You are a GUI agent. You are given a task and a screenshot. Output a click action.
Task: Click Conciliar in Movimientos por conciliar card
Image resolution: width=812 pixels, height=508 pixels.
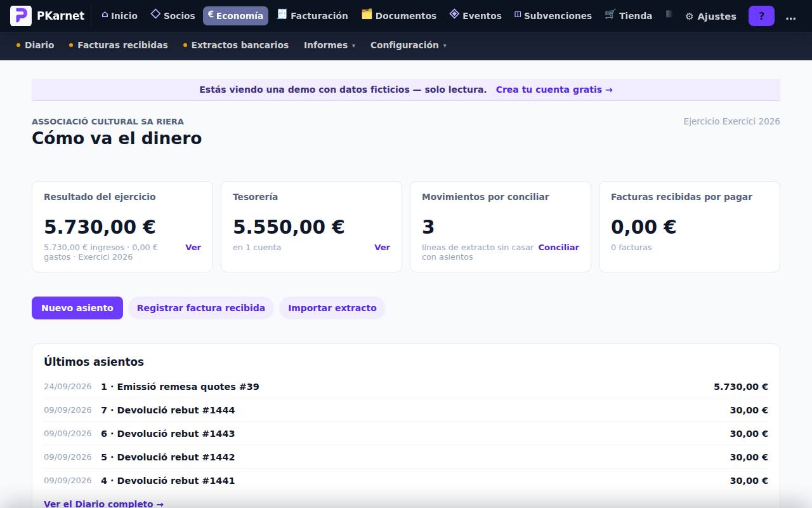(558, 248)
